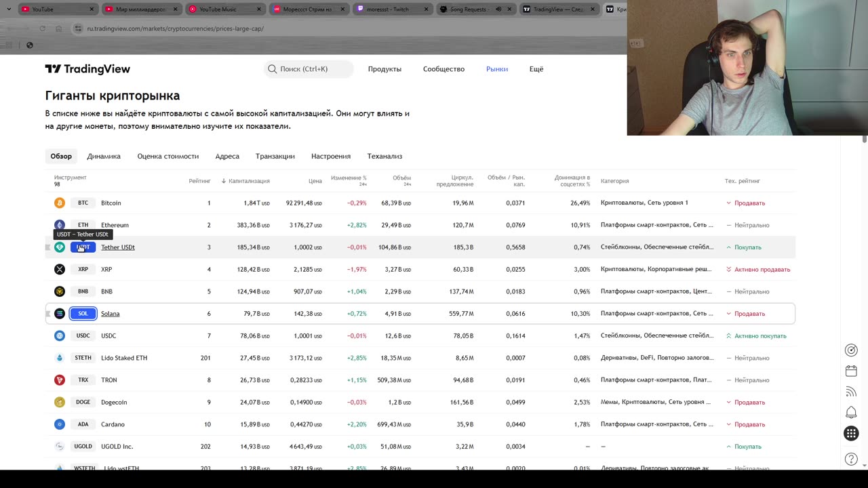Click the Поиск (Ctrl+K) search field
This screenshot has width=868, height=488.
(x=309, y=69)
